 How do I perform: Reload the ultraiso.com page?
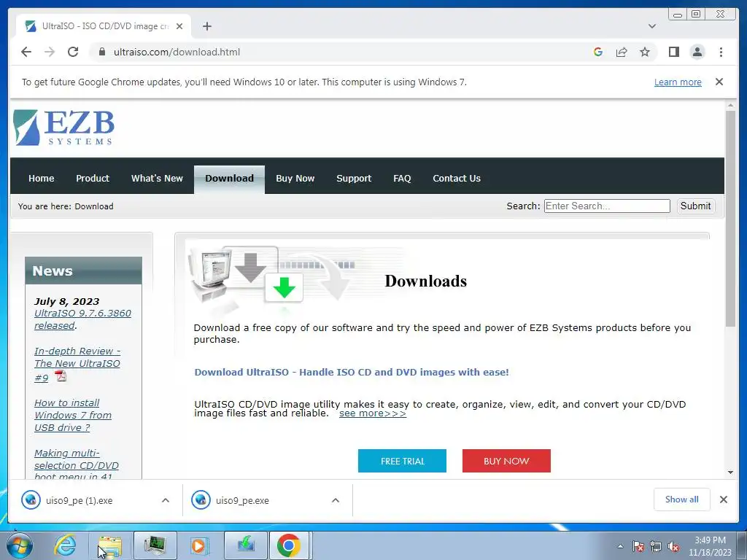click(73, 52)
